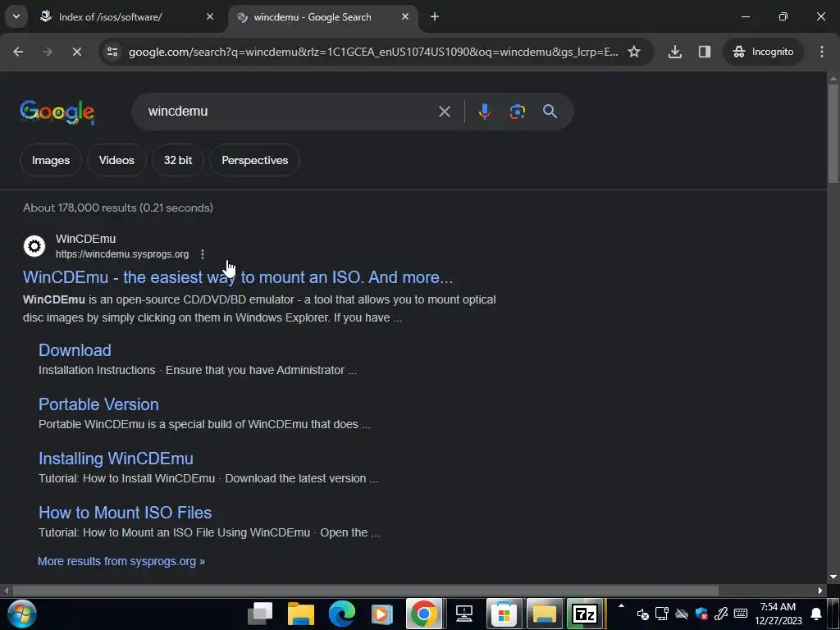Image resolution: width=840 pixels, height=630 pixels.
Task: Open the About this result three-dot menu
Action: pos(203,254)
